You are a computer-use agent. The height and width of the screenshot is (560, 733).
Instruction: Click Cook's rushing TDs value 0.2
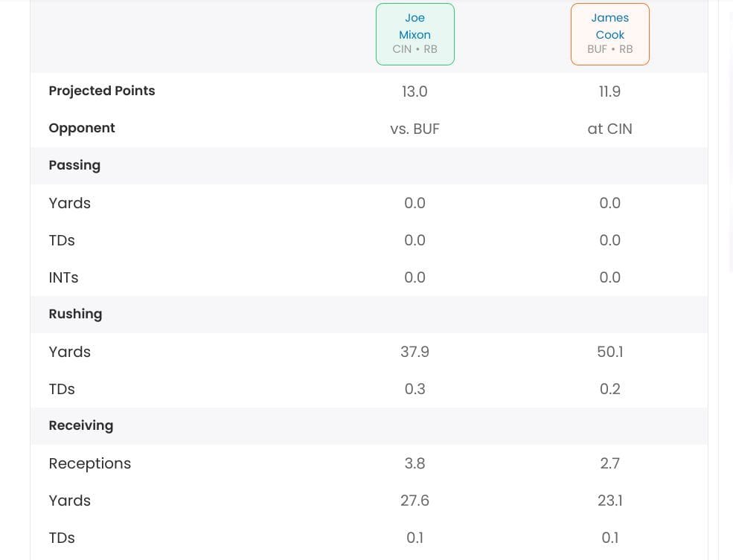[609, 389]
